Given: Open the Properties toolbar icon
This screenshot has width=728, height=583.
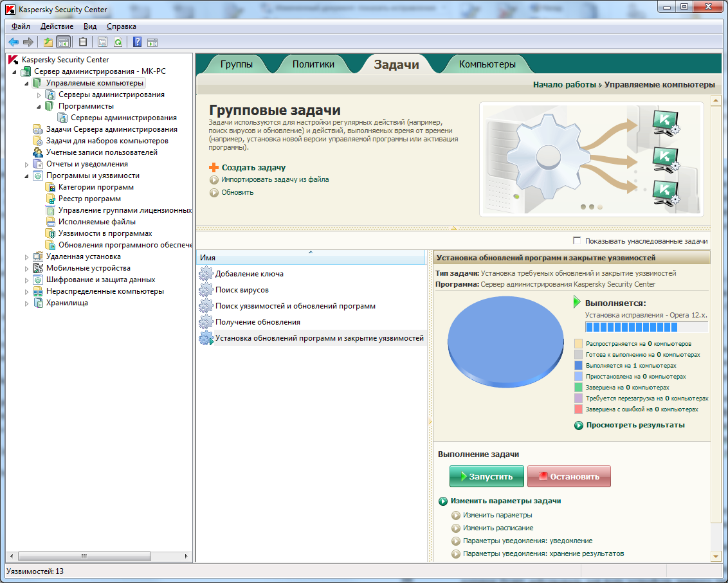Looking at the screenshot, I should pyautogui.click(x=102, y=42).
